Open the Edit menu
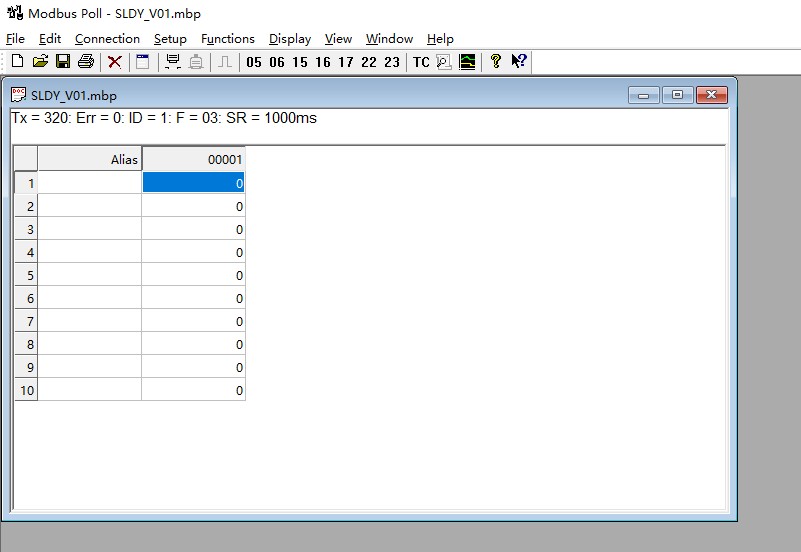This screenshot has width=801, height=552. click(50, 39)
